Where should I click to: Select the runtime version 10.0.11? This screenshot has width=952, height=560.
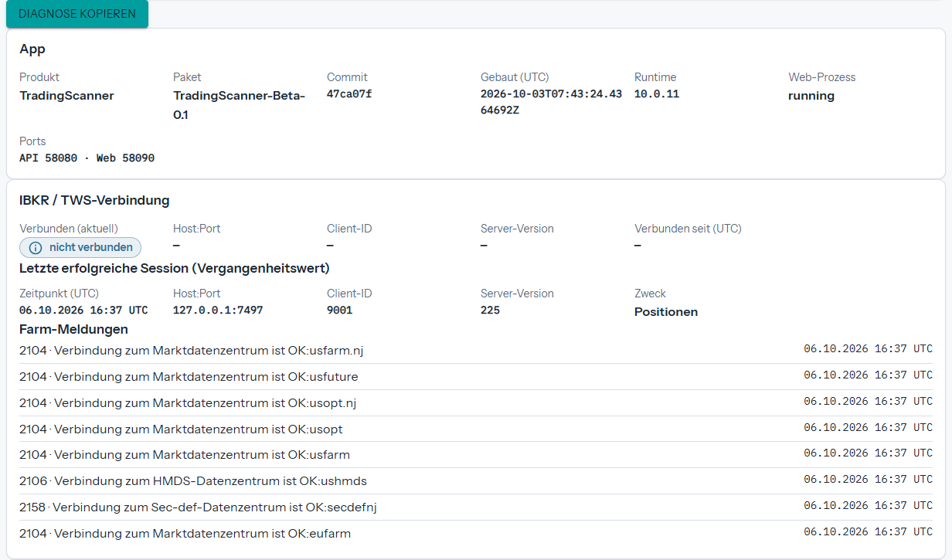pos(657,94)
